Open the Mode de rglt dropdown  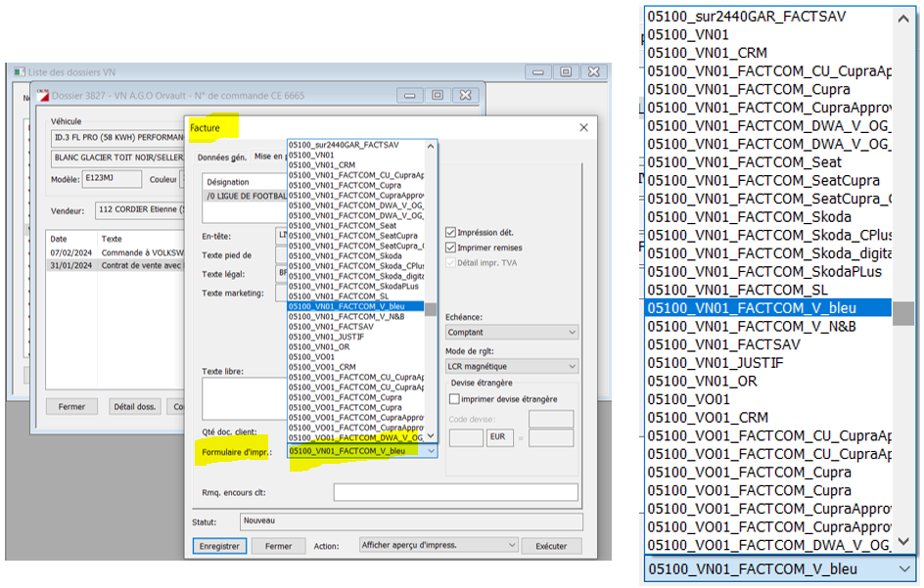pos(512,367)
